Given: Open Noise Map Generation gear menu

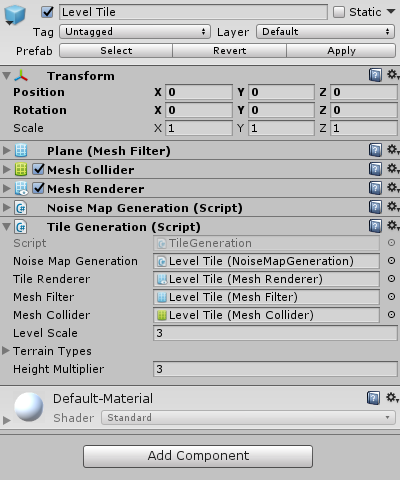Looking at the screenshot, I should point(393,207).
